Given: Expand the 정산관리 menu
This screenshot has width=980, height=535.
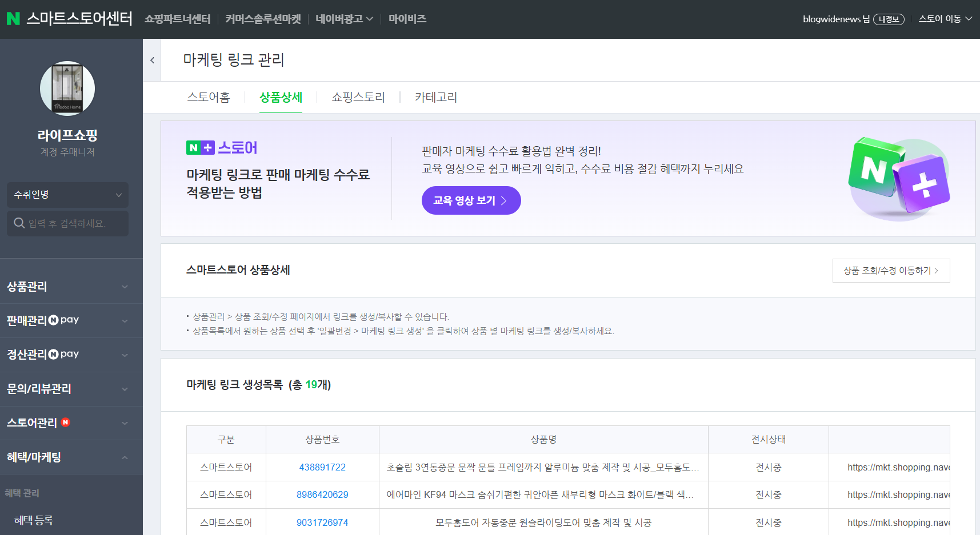Looking at the screenshot, I should point(71,355).
